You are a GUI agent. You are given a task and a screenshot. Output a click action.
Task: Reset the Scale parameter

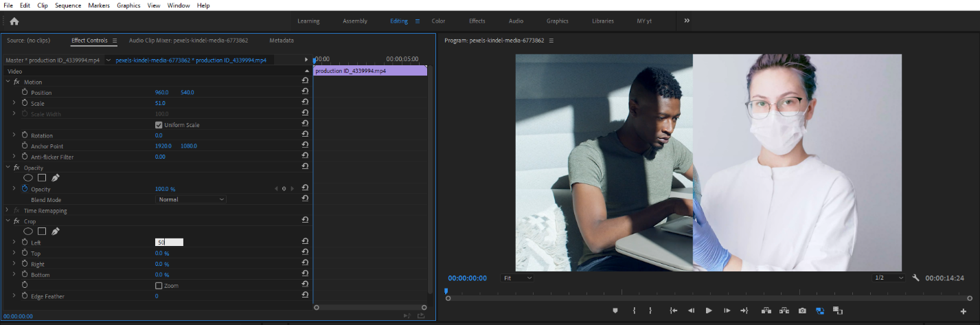tap(305, 103)
